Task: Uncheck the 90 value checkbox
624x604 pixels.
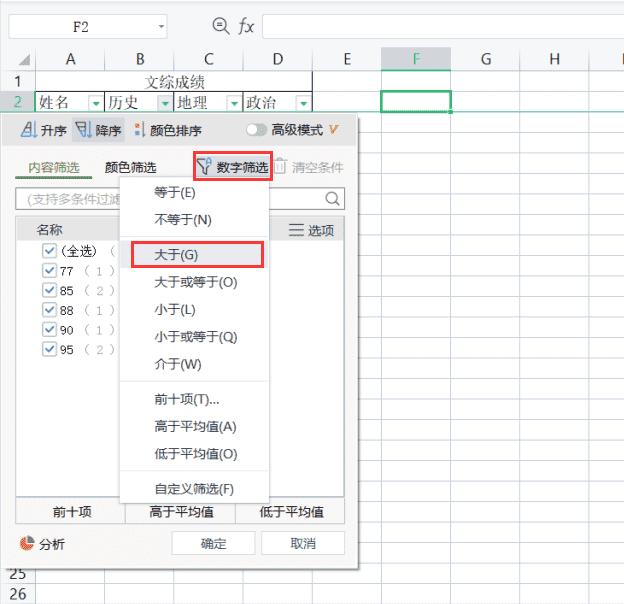Action: point(49,329)
